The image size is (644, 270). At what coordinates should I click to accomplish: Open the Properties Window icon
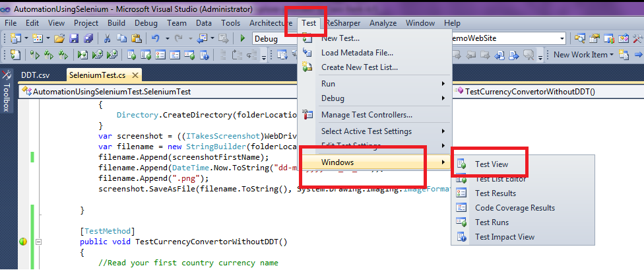(x=595, y=39)
